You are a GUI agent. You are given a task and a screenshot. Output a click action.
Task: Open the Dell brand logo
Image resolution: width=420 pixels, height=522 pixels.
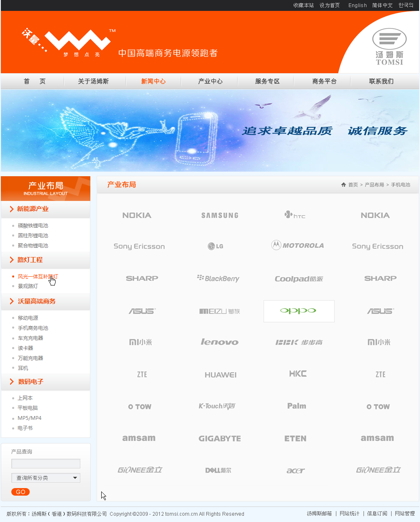click(x=218, y=471)
